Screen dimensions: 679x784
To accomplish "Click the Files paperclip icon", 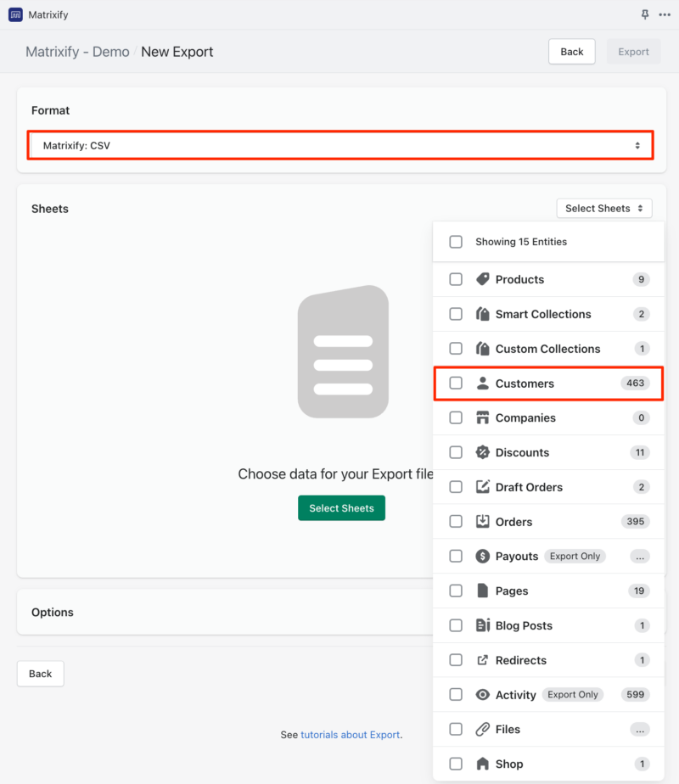I will (x=482, y=729).
